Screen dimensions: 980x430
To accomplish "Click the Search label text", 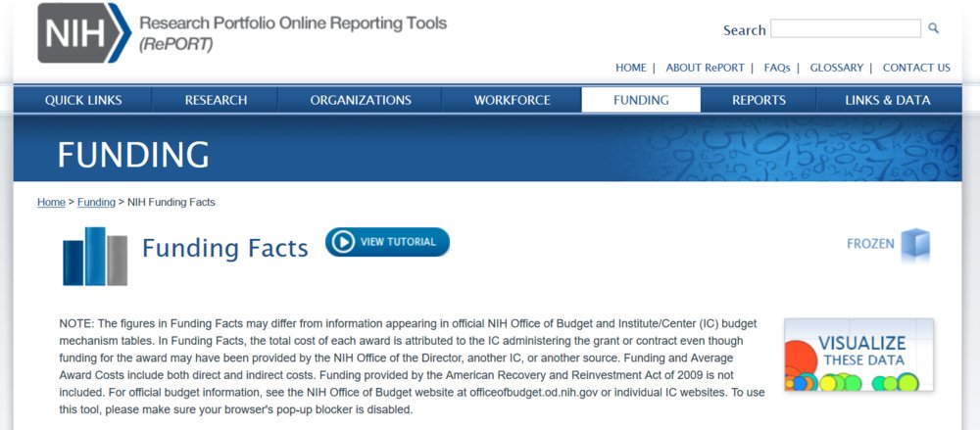I will [745, 30].
